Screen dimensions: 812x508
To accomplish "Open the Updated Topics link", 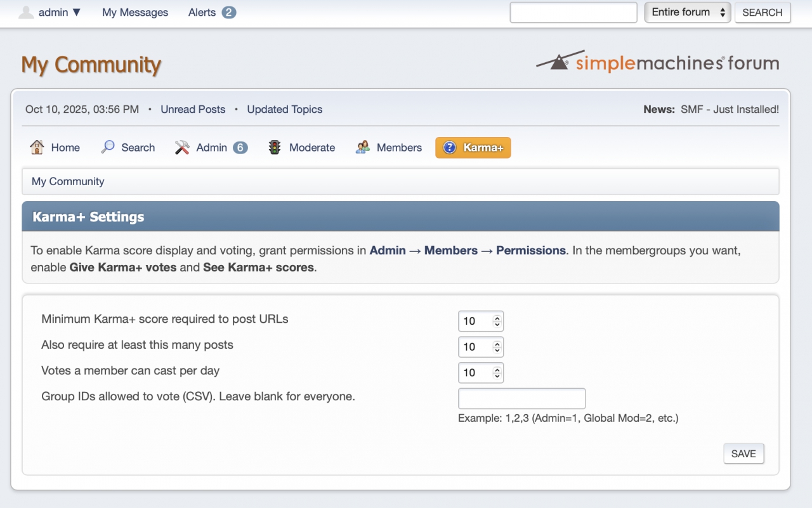I will (285, 109).
